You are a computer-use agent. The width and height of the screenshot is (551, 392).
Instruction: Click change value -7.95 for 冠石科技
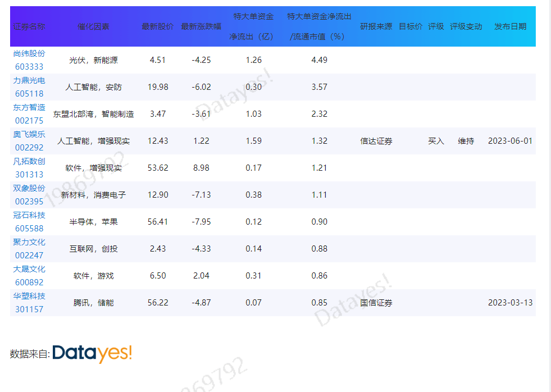coord(201,222)
